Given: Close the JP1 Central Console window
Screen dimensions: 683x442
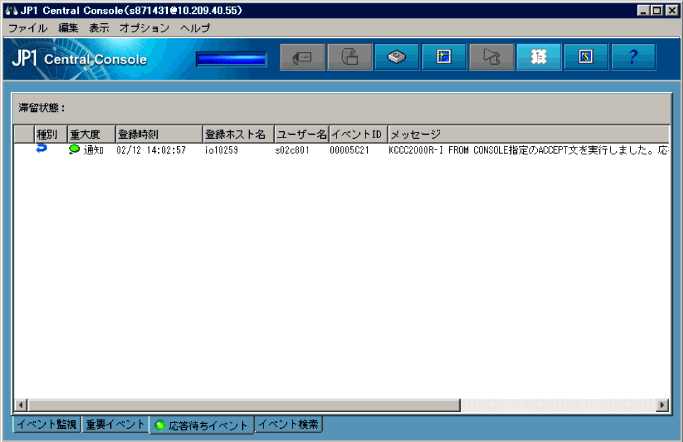Looking at the screenshot, I should (672, 10).
